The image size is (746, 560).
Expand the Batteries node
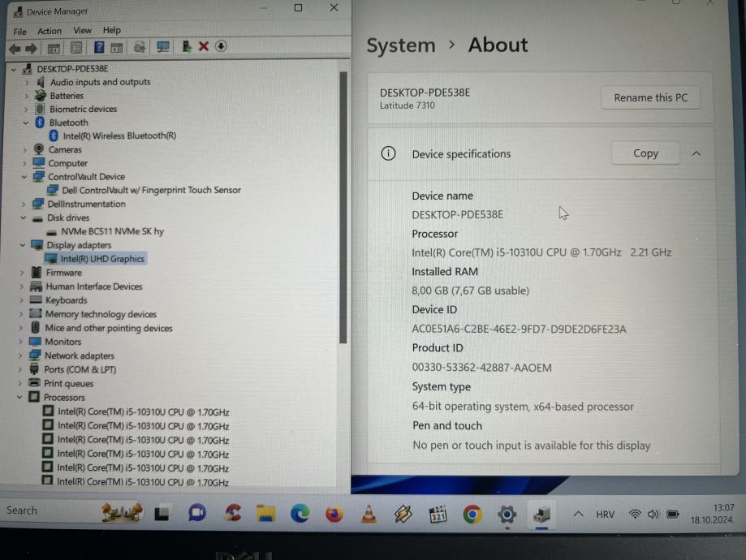point(27,96)
